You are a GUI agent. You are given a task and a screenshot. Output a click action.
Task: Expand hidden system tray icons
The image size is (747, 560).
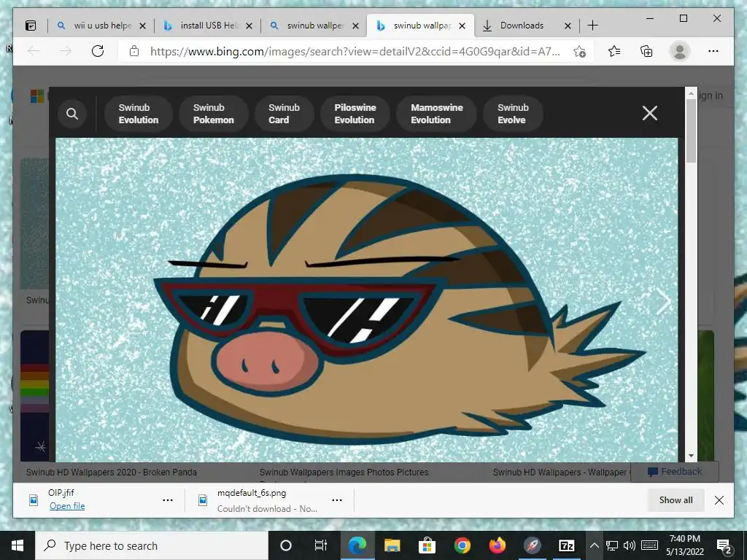coord(594,545)
